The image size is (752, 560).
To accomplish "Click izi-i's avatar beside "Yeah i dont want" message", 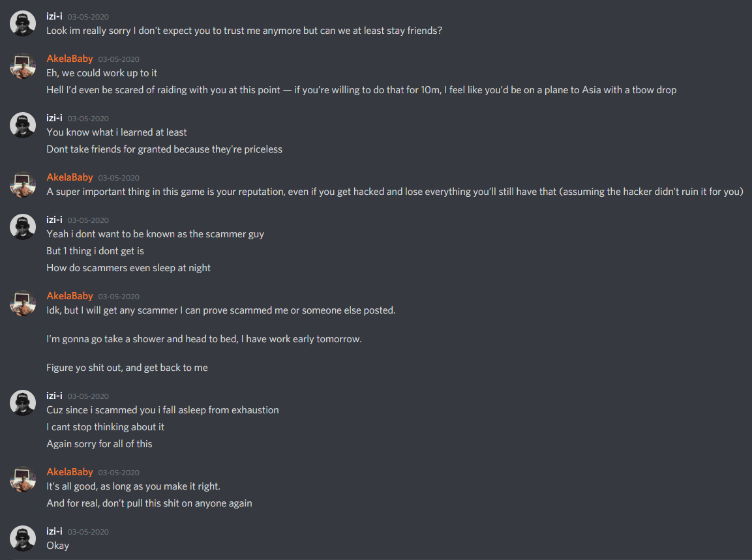I will 23,227.
